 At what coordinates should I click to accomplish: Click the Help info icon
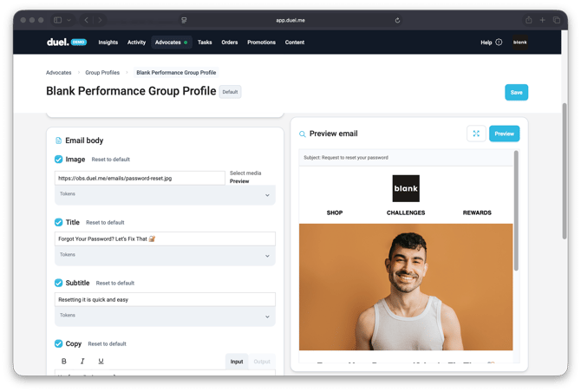click(x=499, y=42)
